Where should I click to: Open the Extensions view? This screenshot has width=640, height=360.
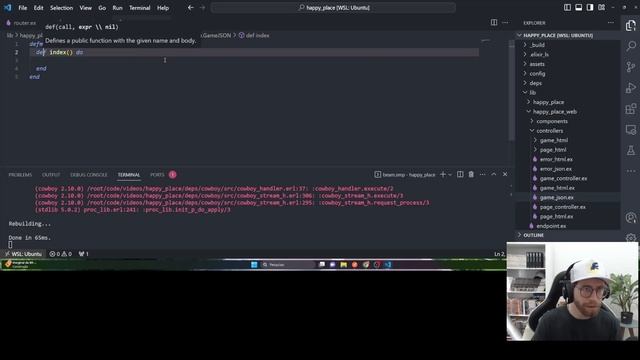pos(631,109)
